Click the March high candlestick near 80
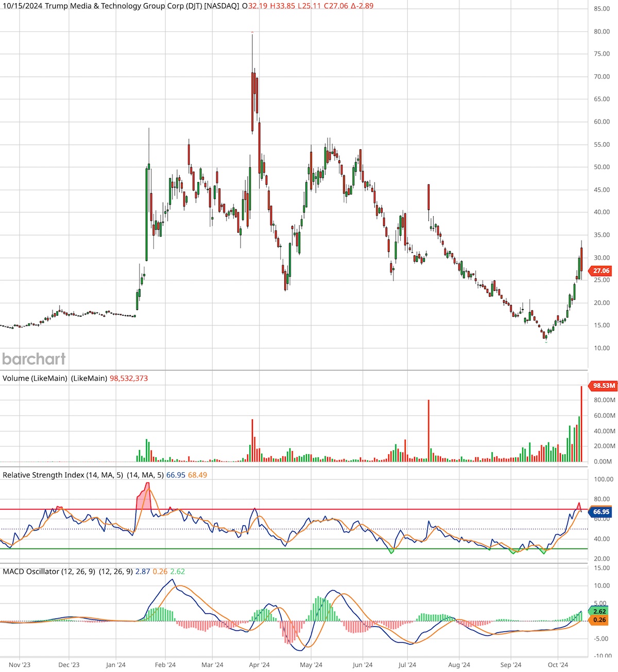The width and height of the screenshot is (618, 672). coord(252,82)
